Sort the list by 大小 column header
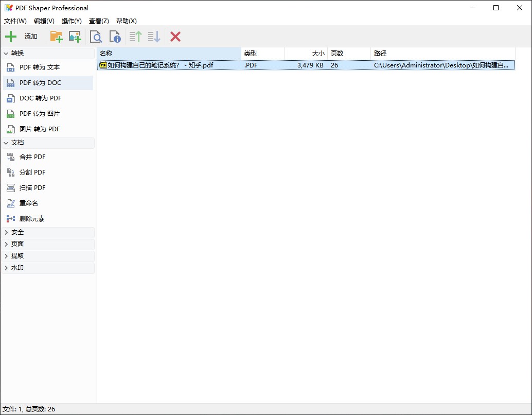The image size is (532, 415). 306,53
